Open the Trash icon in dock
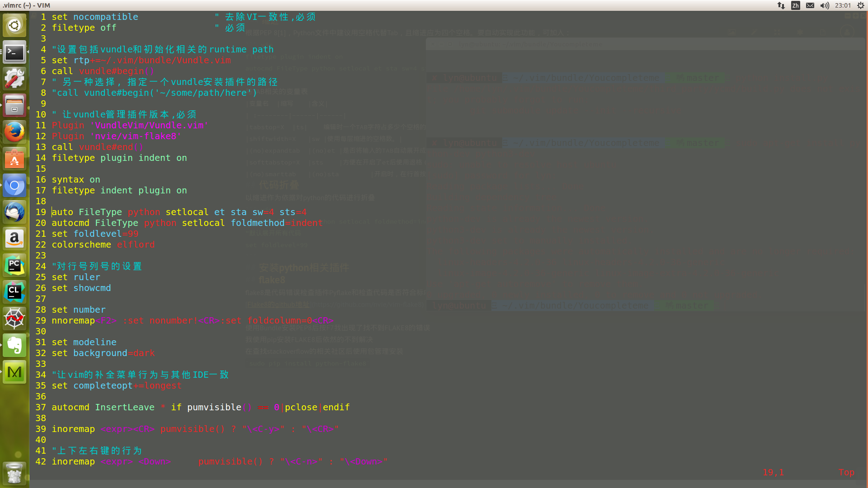 point(14,474)
